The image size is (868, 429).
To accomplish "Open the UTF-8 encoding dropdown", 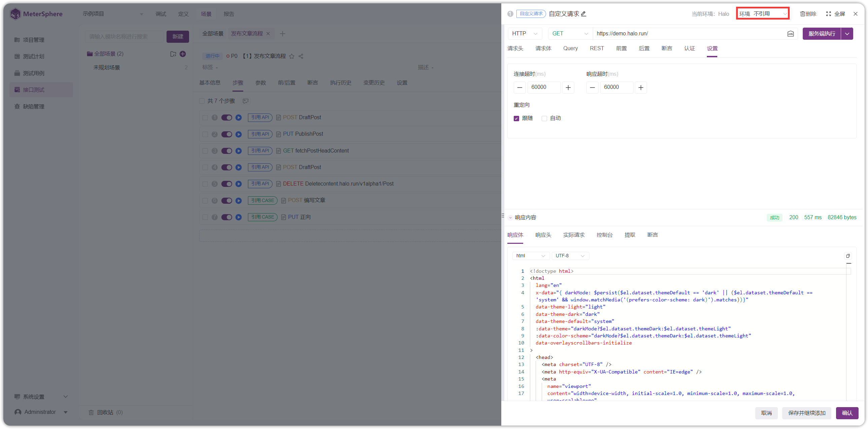I will [x=570, y=256].
